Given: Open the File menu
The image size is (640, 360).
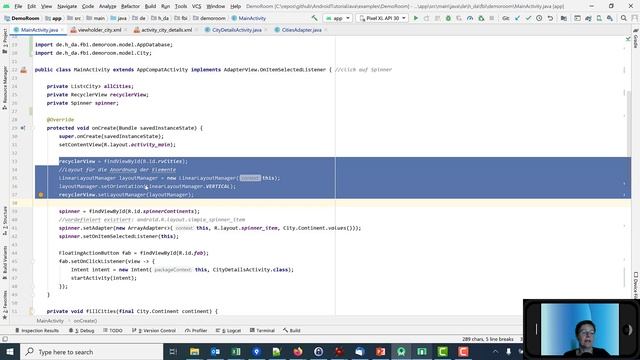Looking at the screenshot, I should (18, 6).
